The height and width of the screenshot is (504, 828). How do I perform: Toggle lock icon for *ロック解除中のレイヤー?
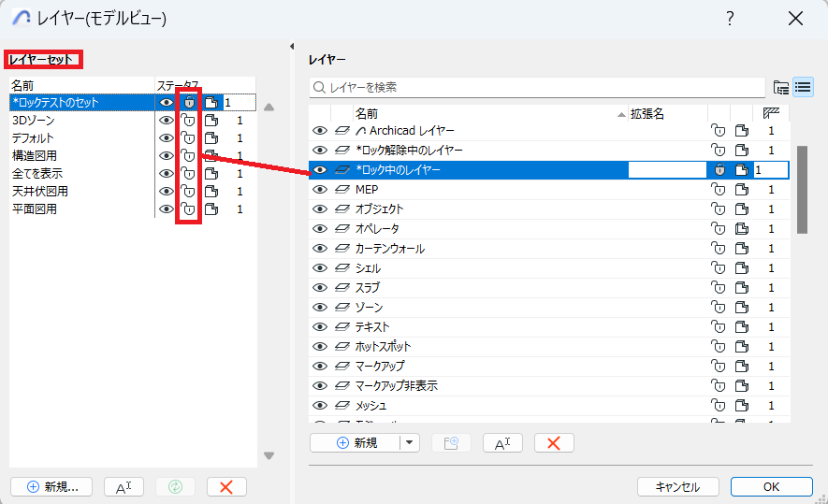click(719, 150)
